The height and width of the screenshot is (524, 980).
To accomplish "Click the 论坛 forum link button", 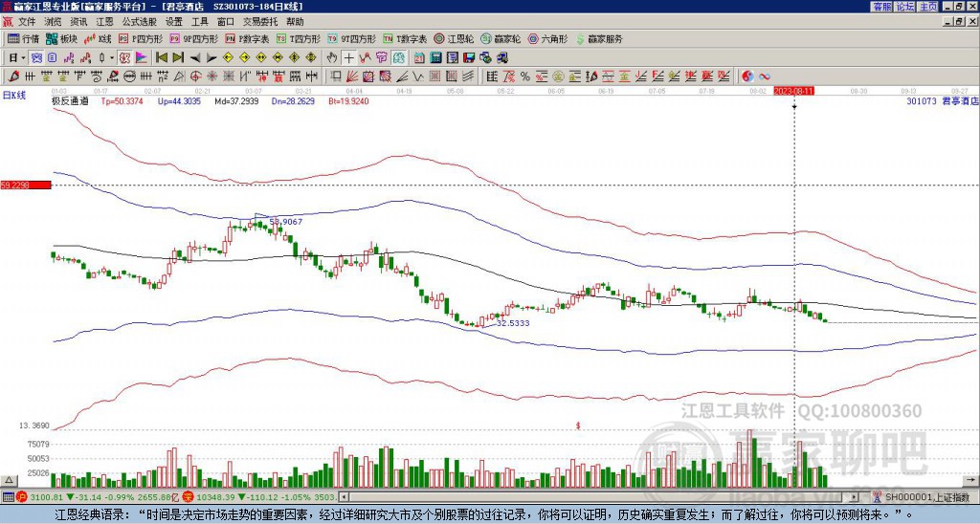I will tap(905, 7).
